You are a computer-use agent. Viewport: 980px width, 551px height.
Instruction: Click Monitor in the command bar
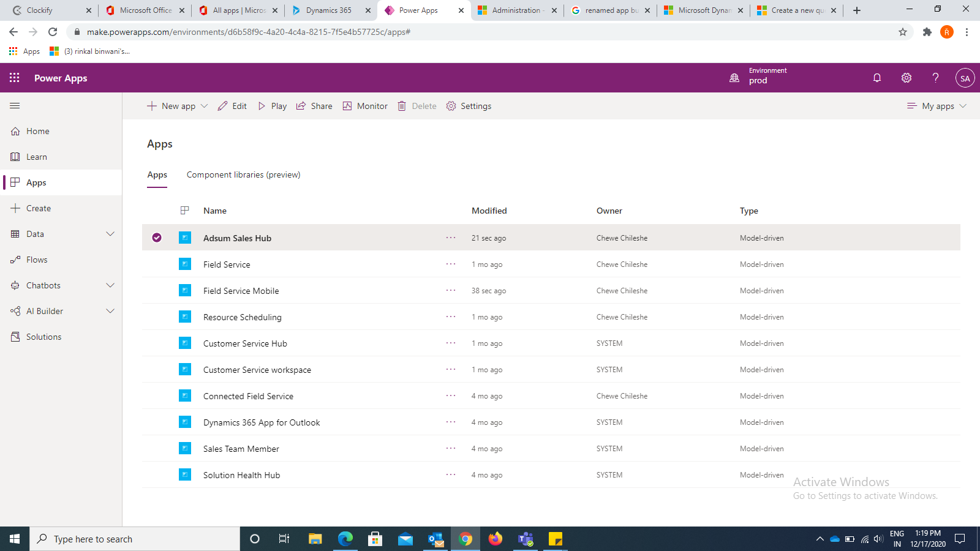(365, 106)
